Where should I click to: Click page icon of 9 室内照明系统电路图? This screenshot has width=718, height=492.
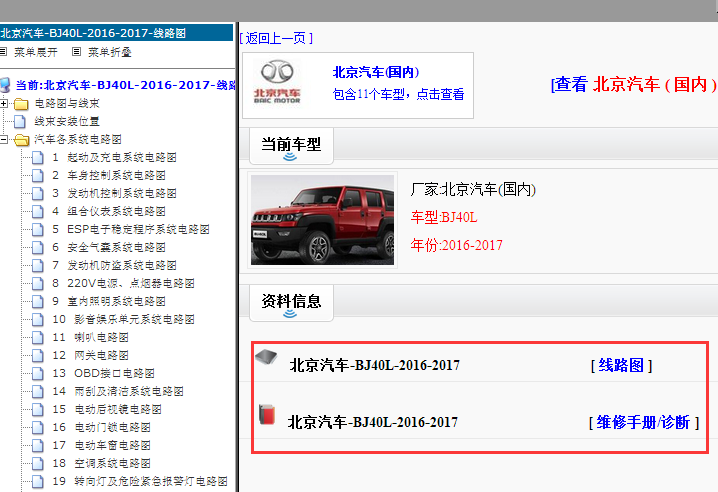38,301
